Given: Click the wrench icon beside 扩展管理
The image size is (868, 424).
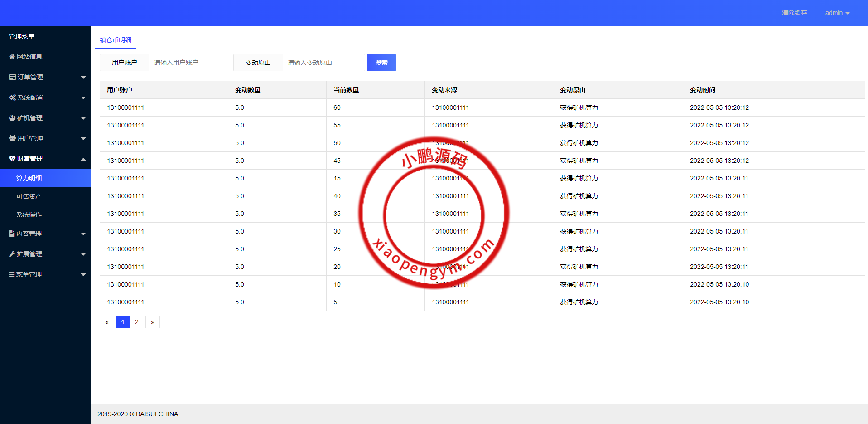Looking at the screenshot, I should (12, 254).
